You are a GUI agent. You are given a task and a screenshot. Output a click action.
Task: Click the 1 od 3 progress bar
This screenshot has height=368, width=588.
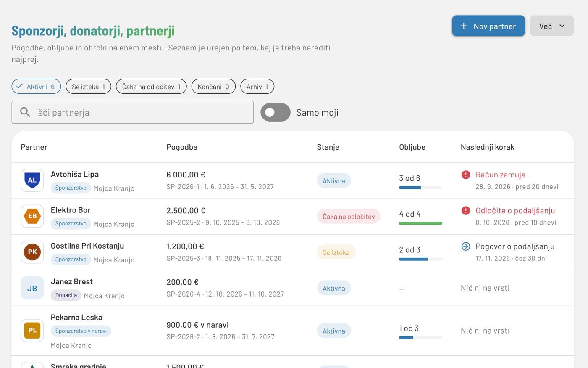coord(420,337)
